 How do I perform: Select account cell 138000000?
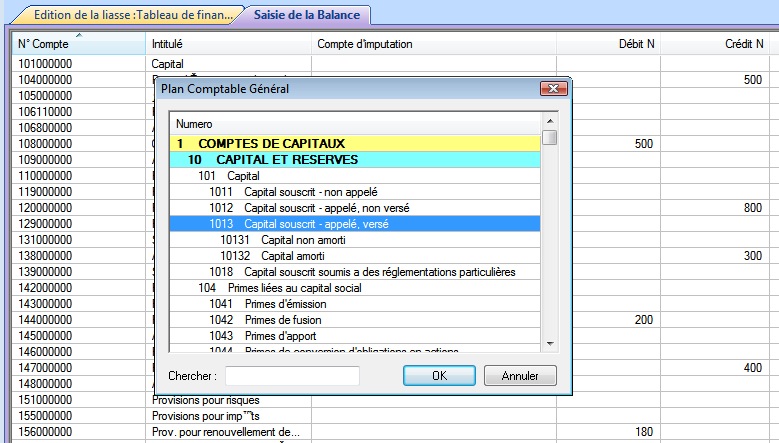tap(78, 256)
